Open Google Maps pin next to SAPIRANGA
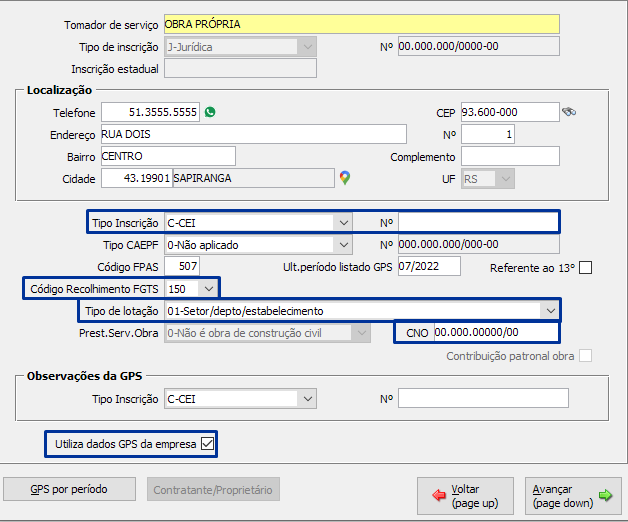The width and height of the screenshot is (628, 522). [x=345, y=178]
